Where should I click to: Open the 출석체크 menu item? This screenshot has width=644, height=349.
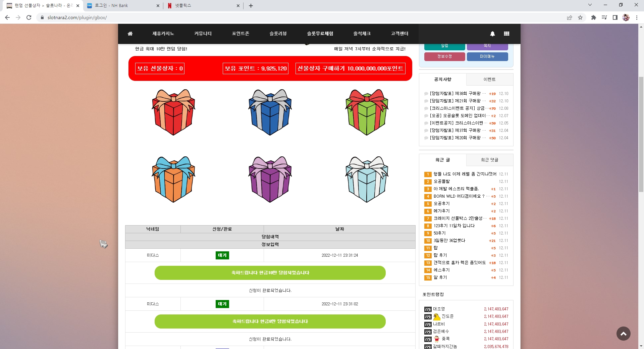coord(362,34)
